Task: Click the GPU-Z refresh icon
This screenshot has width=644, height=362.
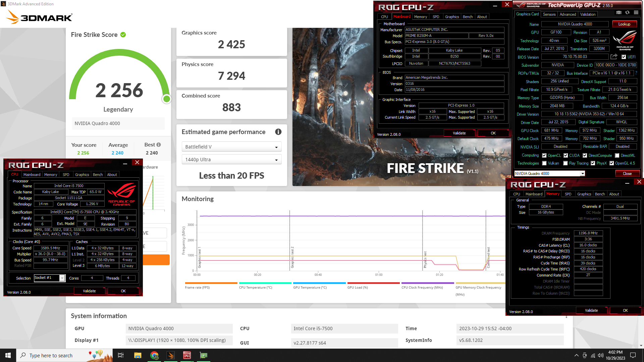Action: pos(628,13)
